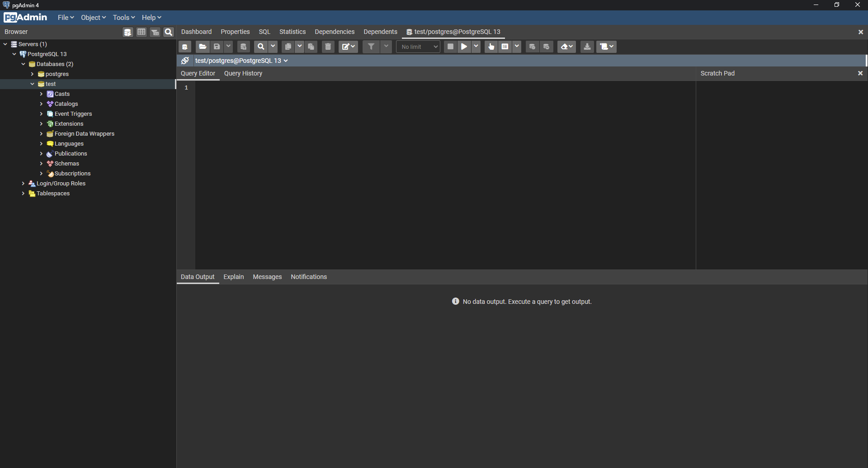
Task: Open the Edit pencil dropdown button
Action: coord(349,47)
